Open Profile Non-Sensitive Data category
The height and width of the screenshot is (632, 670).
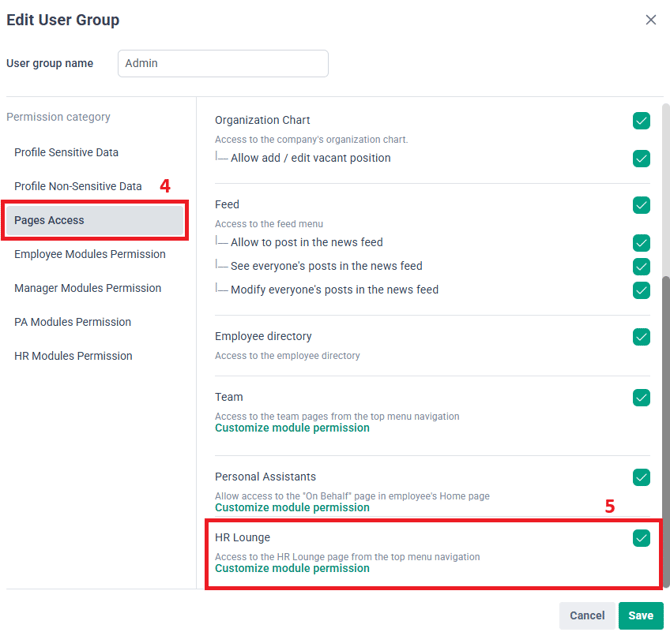[78, 187]
